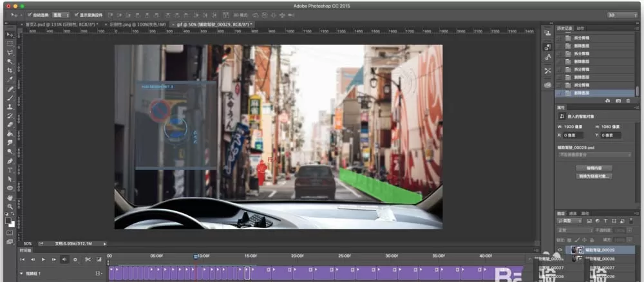Open the layer comp dropdown in Properties
644x282 pixels.
tap(594, 155)
